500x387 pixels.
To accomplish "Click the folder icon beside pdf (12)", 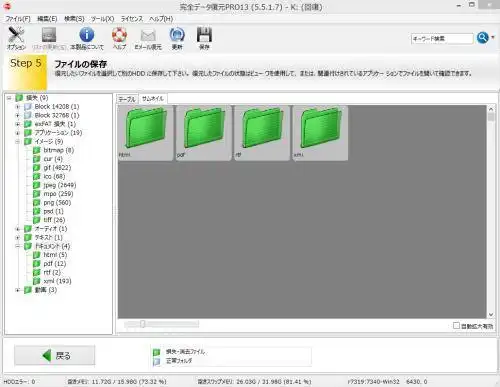I will [37, 264].
